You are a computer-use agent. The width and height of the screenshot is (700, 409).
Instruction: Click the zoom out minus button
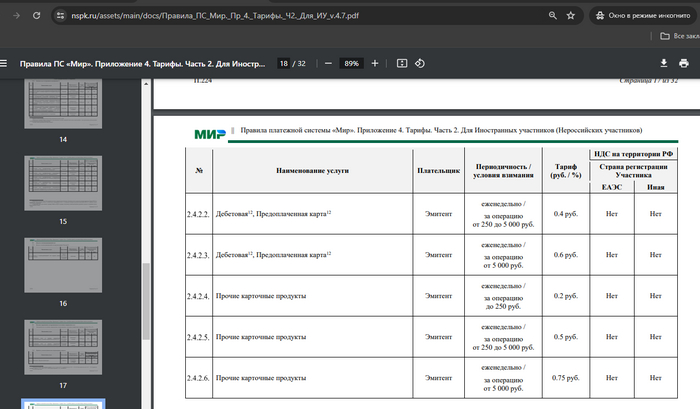click(327, 63)
